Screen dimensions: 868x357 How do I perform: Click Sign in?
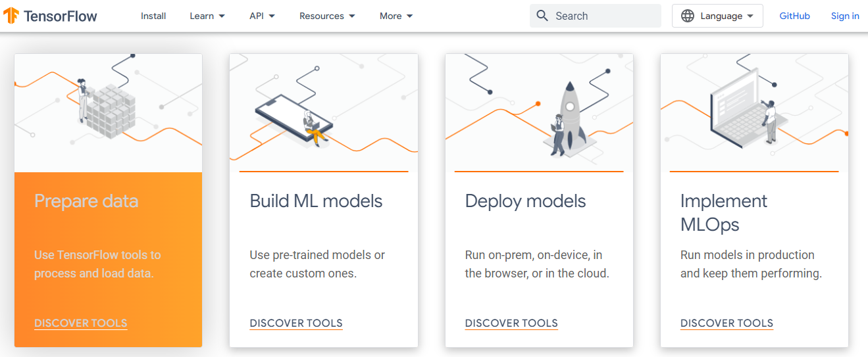tap(845, 16)
